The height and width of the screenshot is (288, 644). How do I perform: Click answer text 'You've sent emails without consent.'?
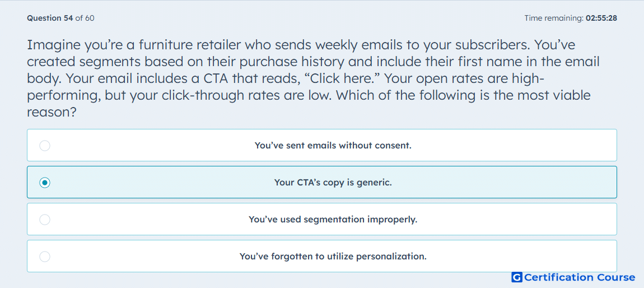tap(333, 146)
